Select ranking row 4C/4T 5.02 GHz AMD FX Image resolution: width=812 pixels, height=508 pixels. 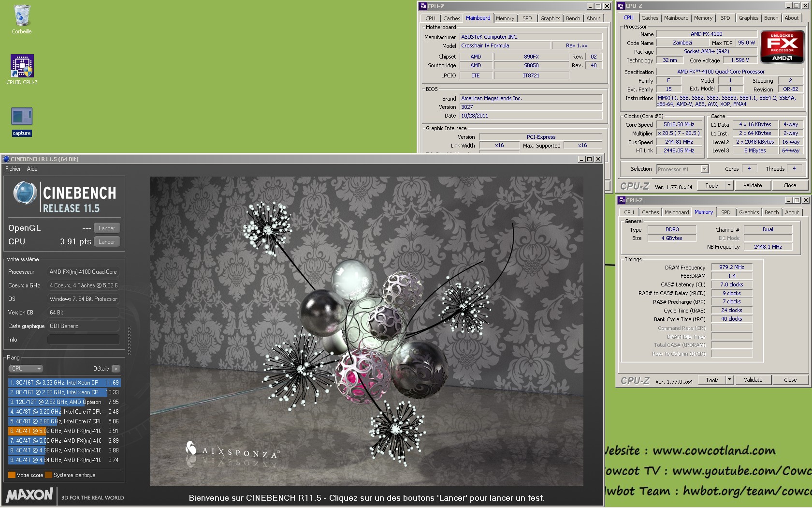(x=64, y=431)
